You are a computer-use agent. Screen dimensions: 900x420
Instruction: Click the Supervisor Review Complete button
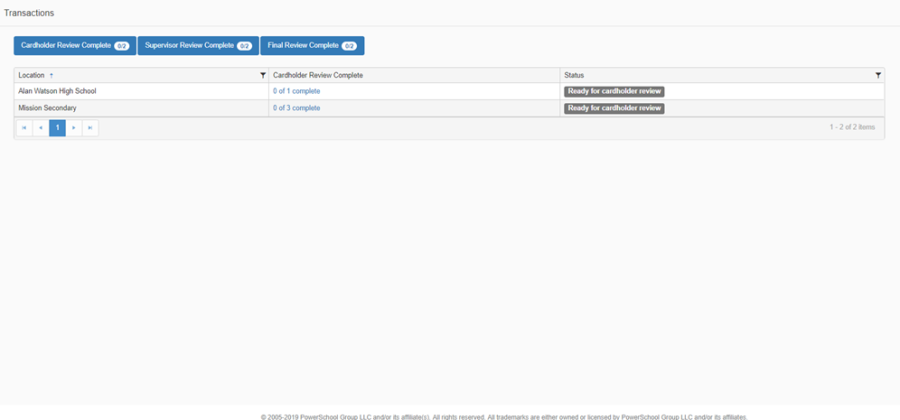pos(198,45)
